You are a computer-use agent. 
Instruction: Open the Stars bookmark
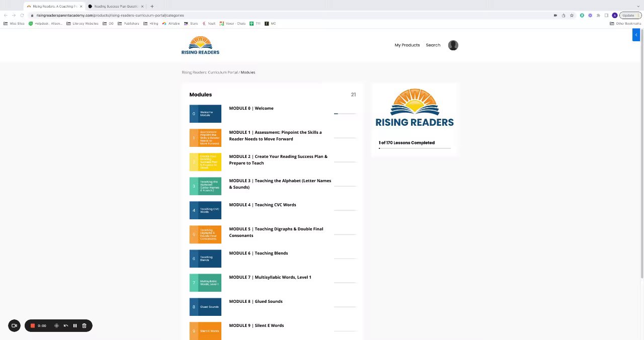tap(191, 24)
